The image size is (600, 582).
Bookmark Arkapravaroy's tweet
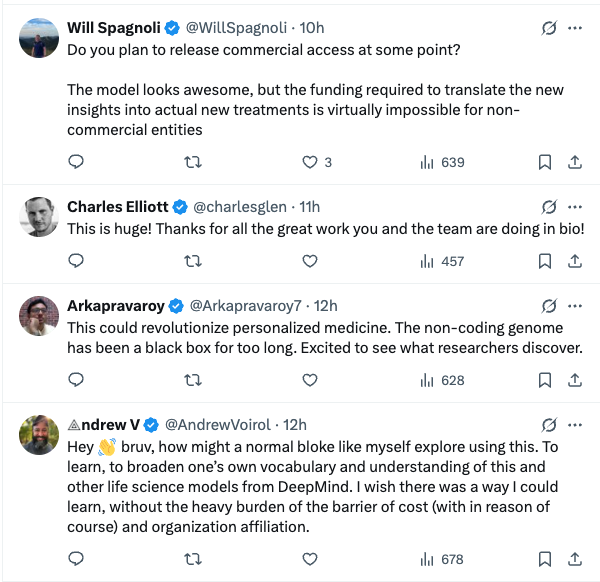tap(545, 380)
